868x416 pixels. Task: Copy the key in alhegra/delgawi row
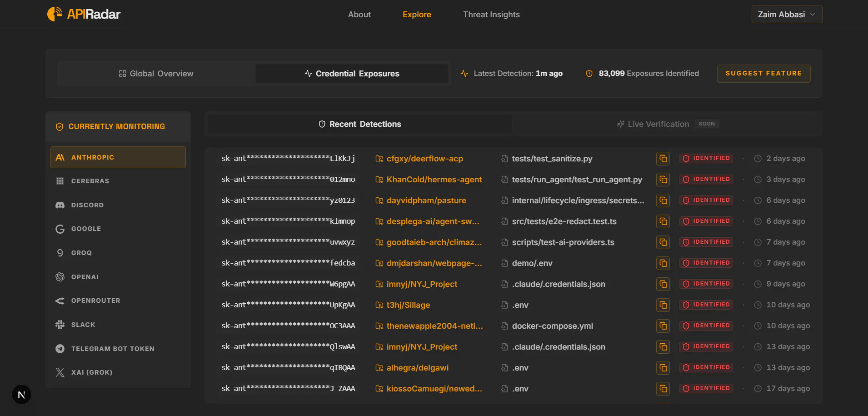pyautogui.click(x=663, y=368)
